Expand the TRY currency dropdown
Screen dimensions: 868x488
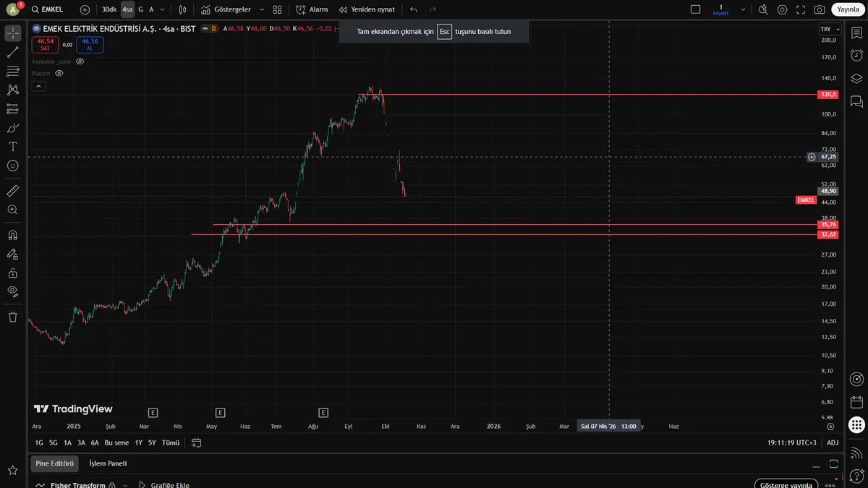click(x=830, y=29)
